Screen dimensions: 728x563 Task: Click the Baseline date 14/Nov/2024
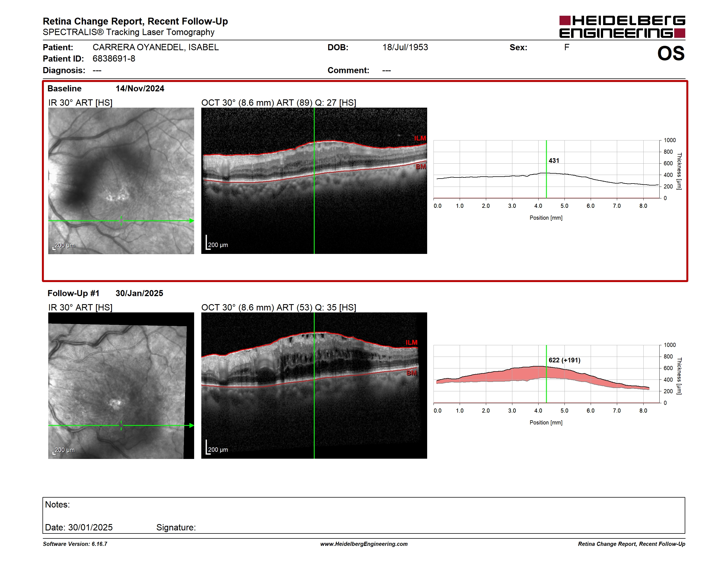[140, 88]
